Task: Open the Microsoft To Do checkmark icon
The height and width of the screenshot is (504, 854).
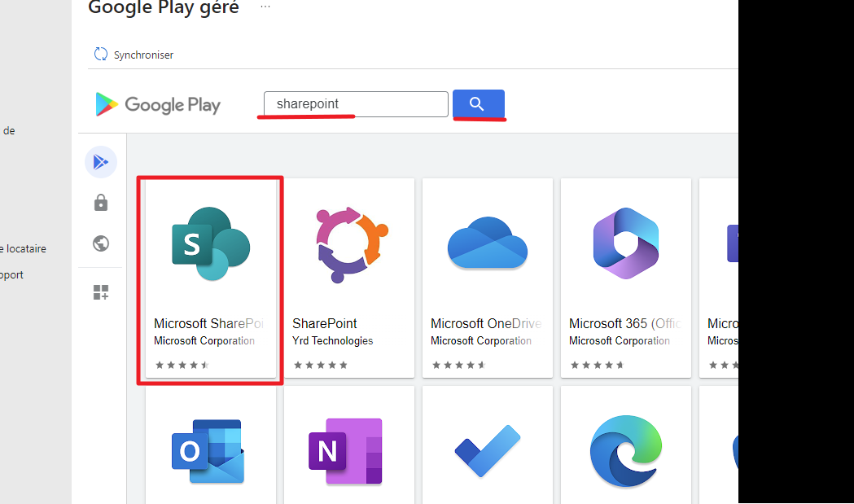Action: coord(488,451)
